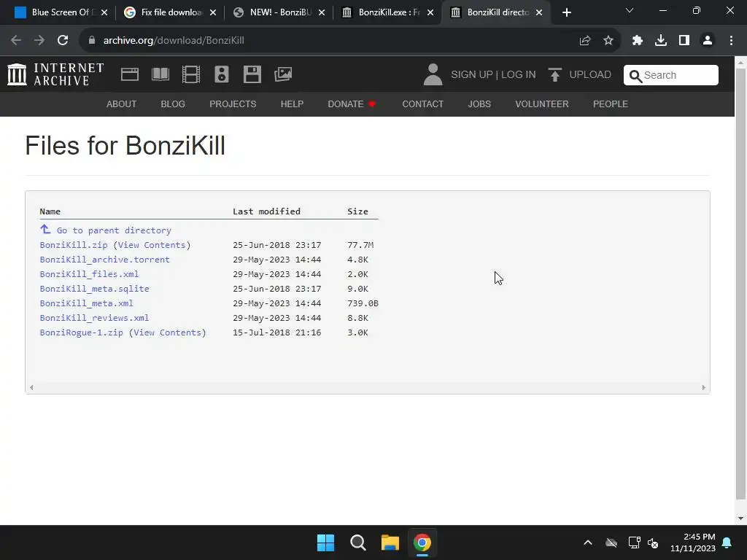
Task: Open BonziKill_meta.sqlite link
Action: pyautogui.click(x=94, y=289)
